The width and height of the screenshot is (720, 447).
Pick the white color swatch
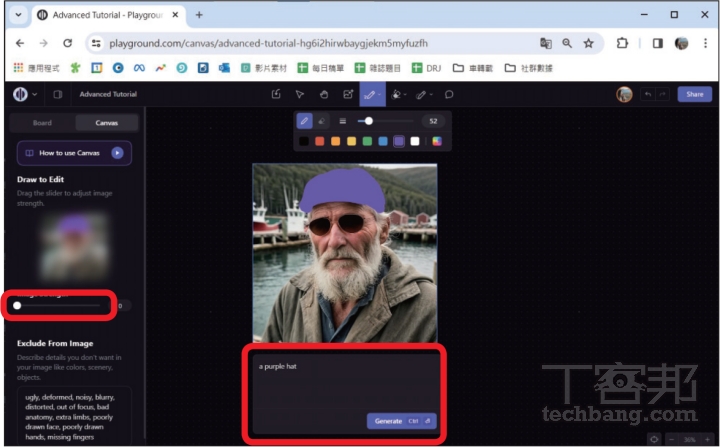pos(415,141)
